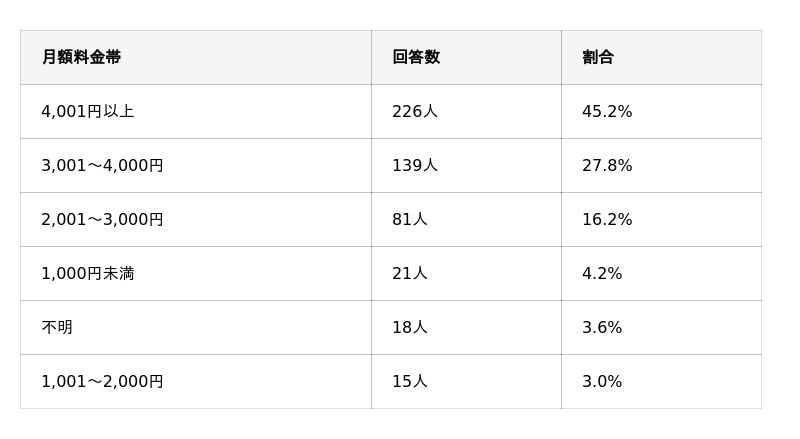Select the 1,001〜2,000円 row label
The width and height of the screenshot is (800, 439).
(102, 381)
